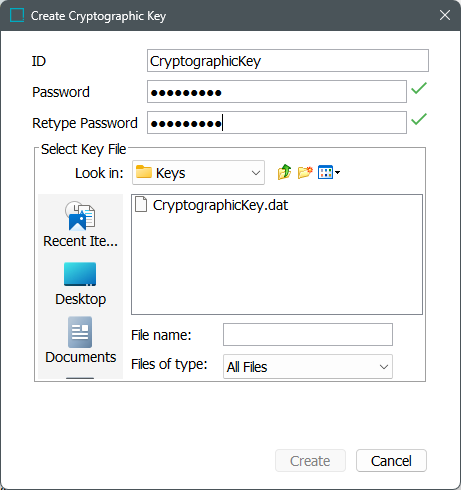
Task: Click into the Retype Password field
Action: click(277, 123)
